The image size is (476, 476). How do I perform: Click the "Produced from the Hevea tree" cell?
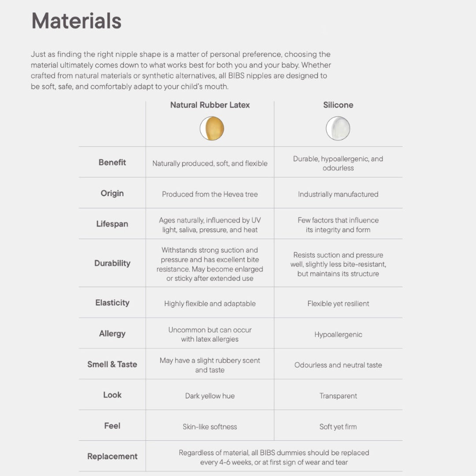[x=210, y=194]
